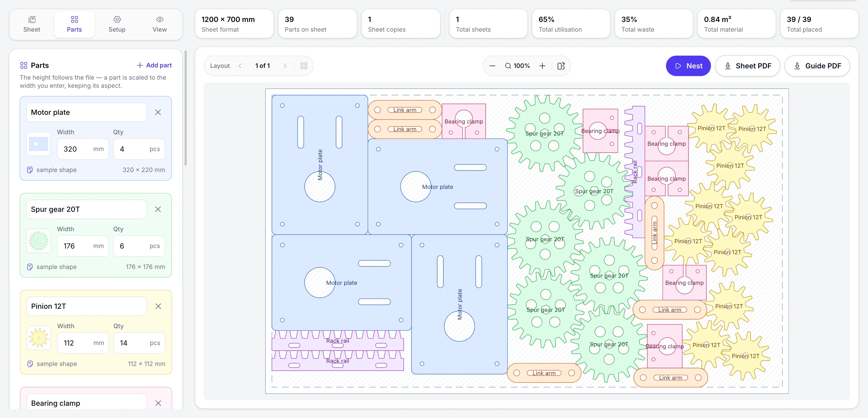
Task: Set Spur gear 20T quantity field
Action: pyautogui.click(x=139, y=246)
